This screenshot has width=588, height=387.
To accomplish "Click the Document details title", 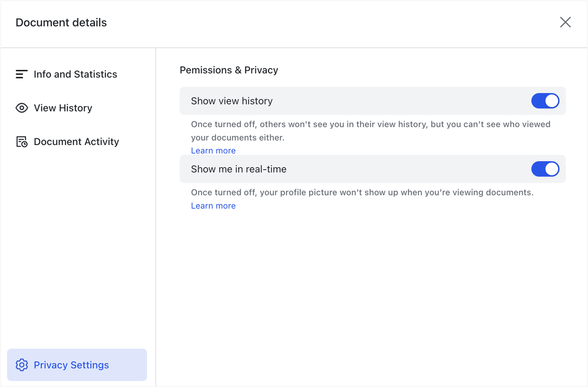I will point(61,22).
